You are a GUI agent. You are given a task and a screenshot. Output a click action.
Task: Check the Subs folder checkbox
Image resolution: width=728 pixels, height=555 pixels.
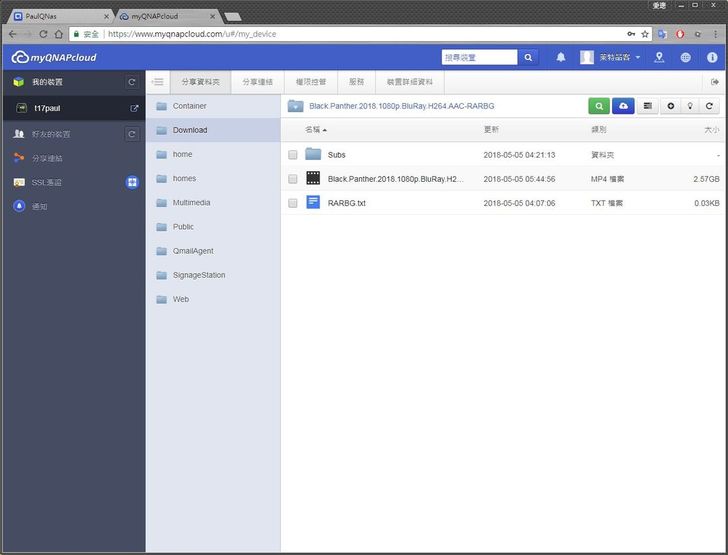[293, 155]
